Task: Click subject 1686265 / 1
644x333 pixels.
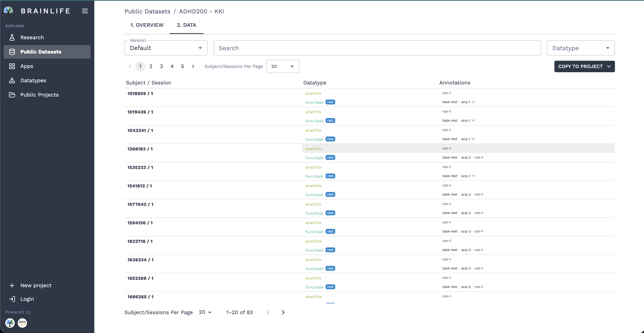Action: [x=140, y=297]
